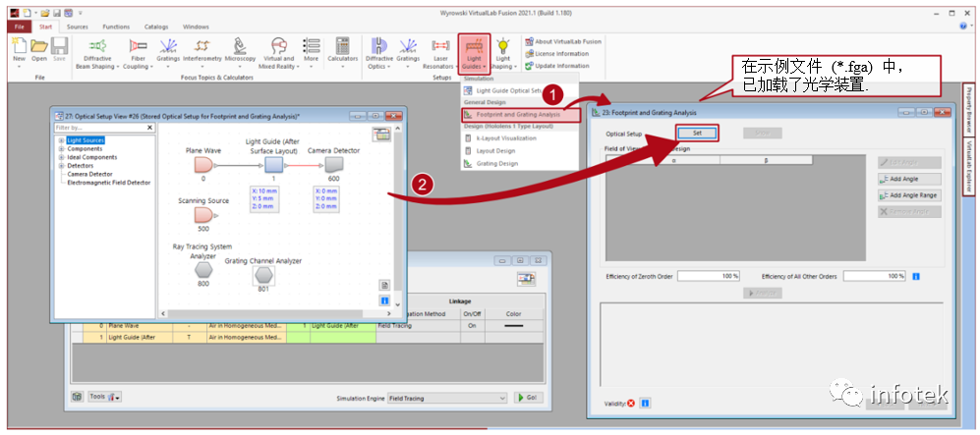
Task: Select the Grating Channel Analyzer element
Action: 263,274
